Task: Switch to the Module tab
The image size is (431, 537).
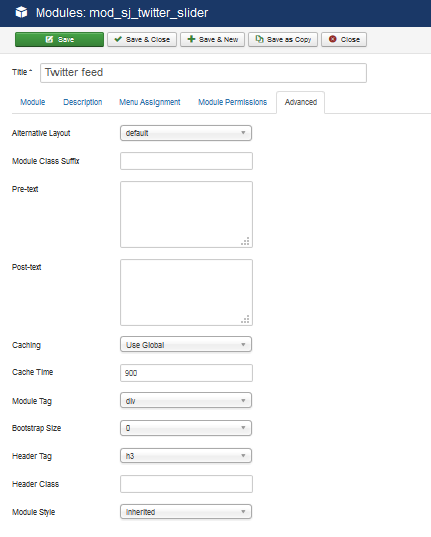Action: (33, 102)
